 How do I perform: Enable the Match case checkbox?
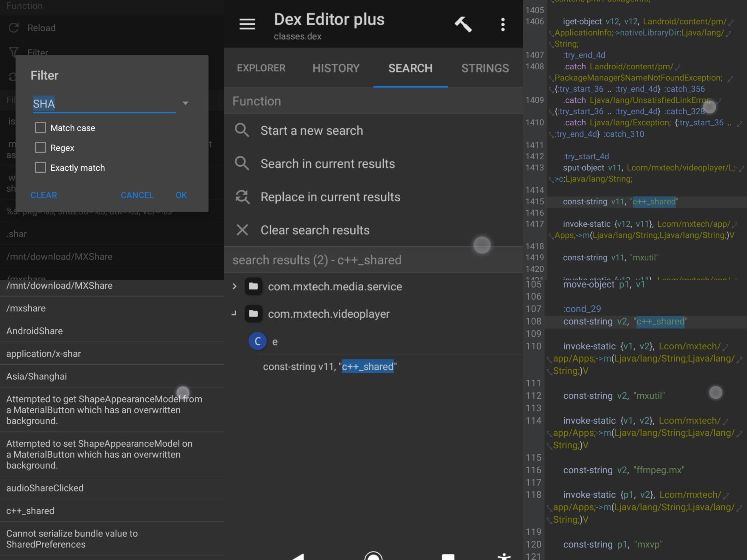[41, 128]
